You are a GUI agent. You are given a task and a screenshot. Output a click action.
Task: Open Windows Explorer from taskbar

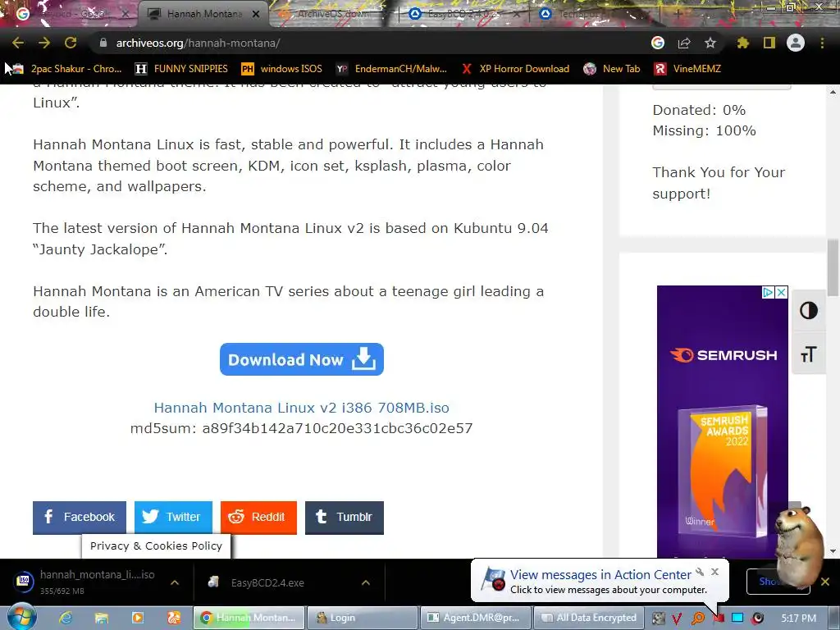[x=101, y=618]
